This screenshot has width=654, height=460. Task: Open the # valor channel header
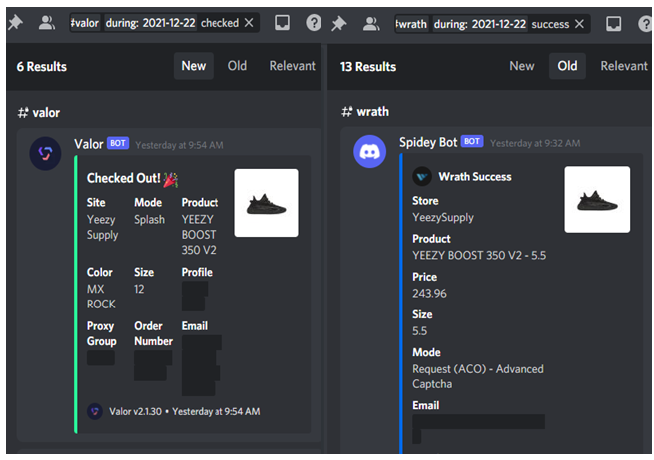pyautogui.click(x=39, y=113)
